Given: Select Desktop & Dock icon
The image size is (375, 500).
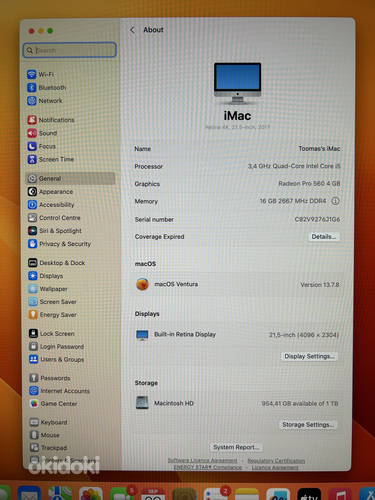Looking at the screenshot, I should 33,263.
